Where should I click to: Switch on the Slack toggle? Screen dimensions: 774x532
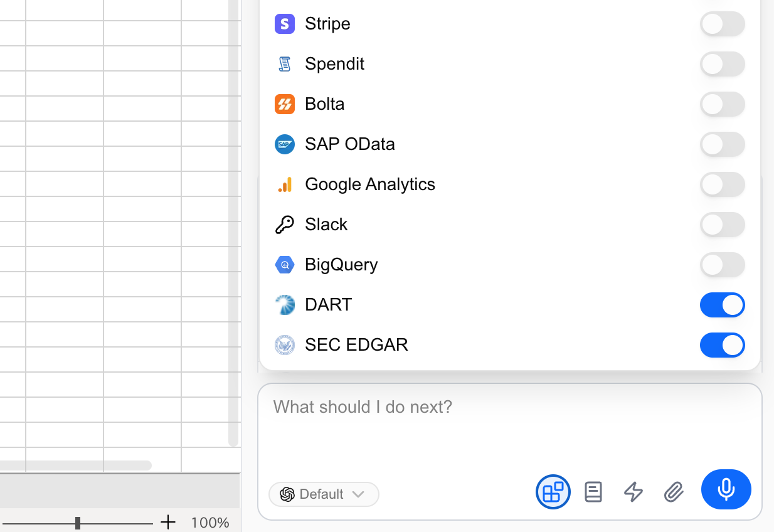point(723,225)
